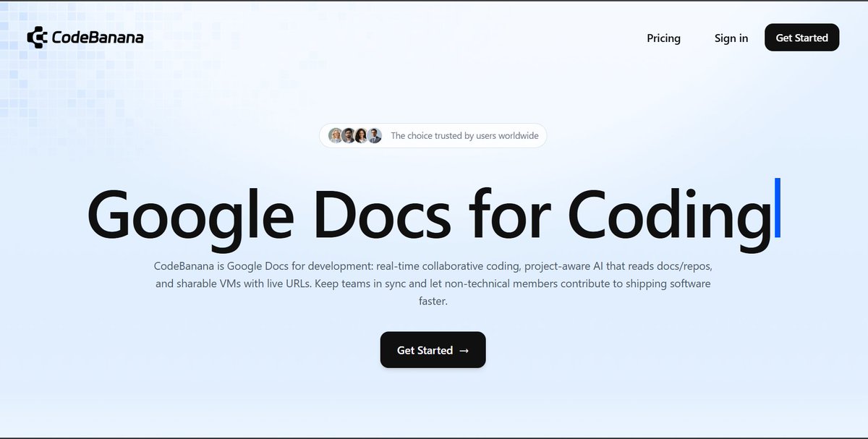This screenshot has height=439, width=868.
Task: Select the blonde woman's avatar in the trust badge
Action: click(x=335, y=135)
